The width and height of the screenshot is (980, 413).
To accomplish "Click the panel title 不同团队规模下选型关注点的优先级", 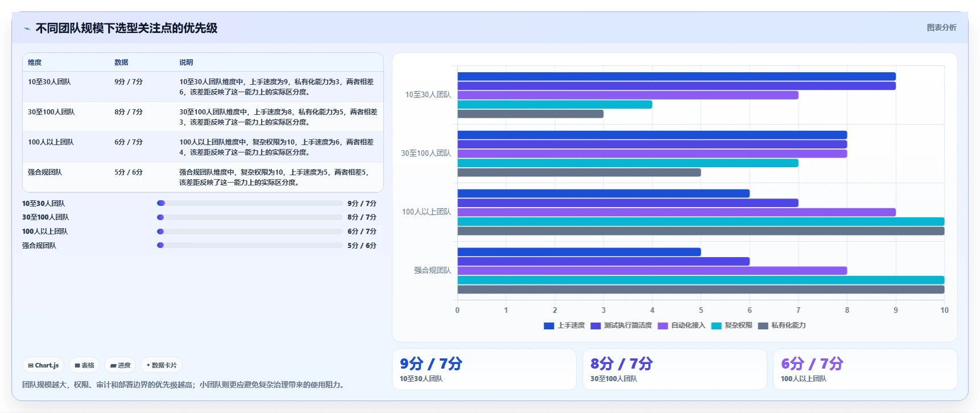I will click(126, 28).
